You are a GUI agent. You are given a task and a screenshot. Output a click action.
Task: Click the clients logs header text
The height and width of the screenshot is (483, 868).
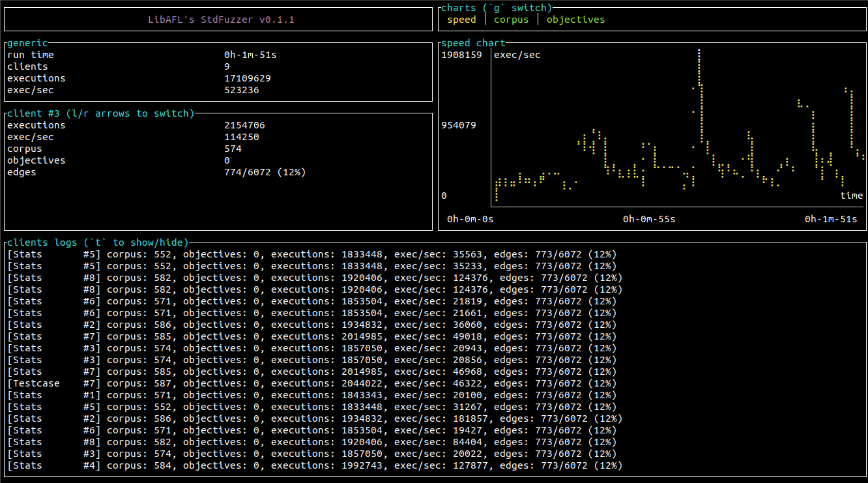pyautogui.click(x=98, y=242)
